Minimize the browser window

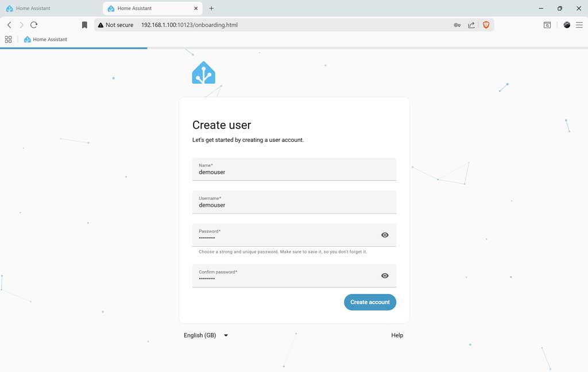point(541,8)
